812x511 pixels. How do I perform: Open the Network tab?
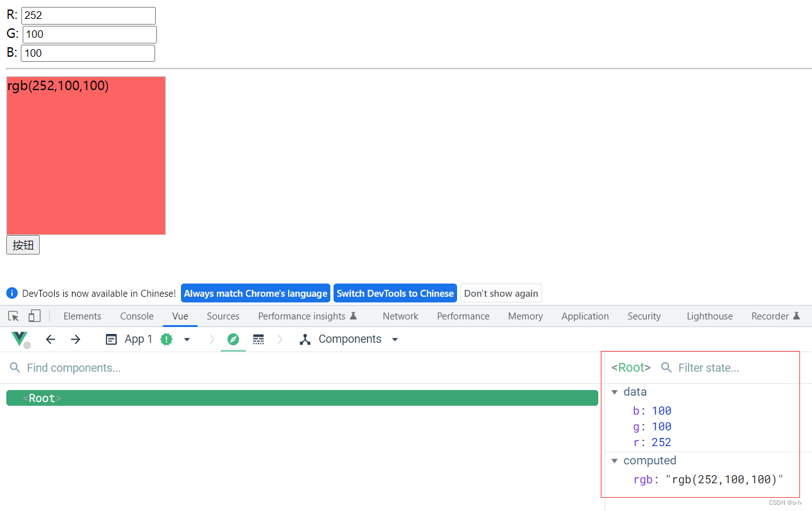pyautogui.click(x=400, y=316)
